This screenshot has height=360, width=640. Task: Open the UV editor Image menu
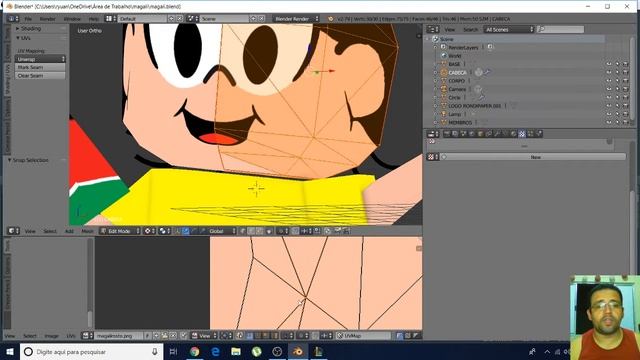51,336
